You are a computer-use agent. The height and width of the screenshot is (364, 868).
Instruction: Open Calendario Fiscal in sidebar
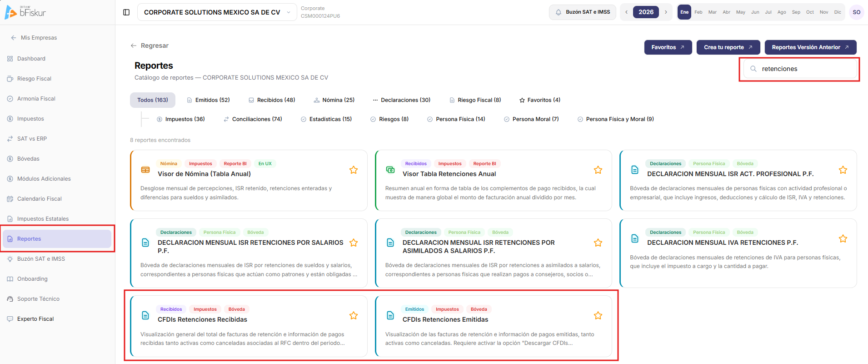tap(57, 199)
